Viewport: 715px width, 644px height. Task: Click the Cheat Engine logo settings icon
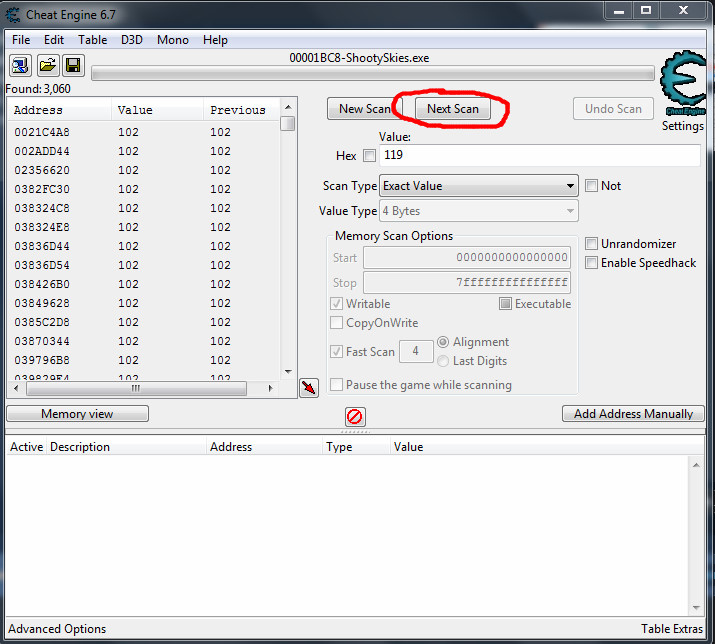[683, 83]
